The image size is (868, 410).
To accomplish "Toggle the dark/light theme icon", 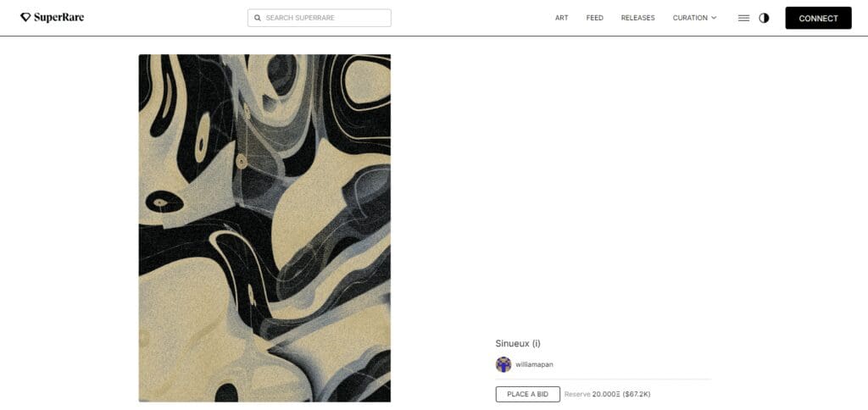I will tap(764, 18).
